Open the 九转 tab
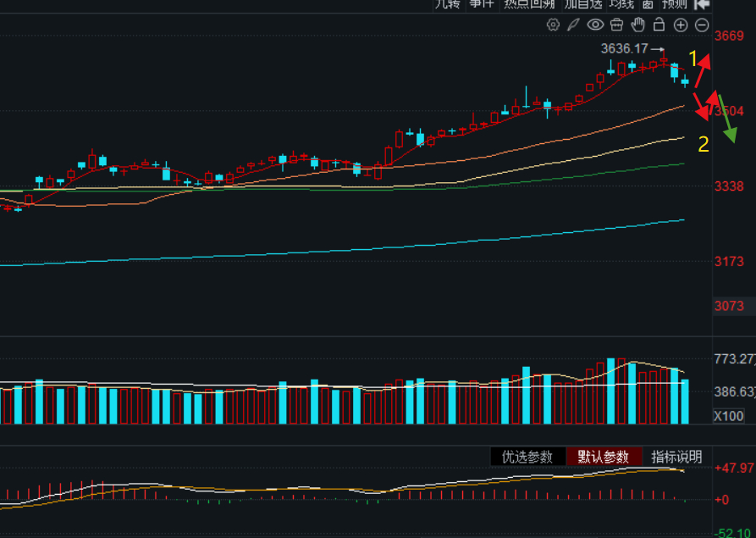 tap(448, 4)
